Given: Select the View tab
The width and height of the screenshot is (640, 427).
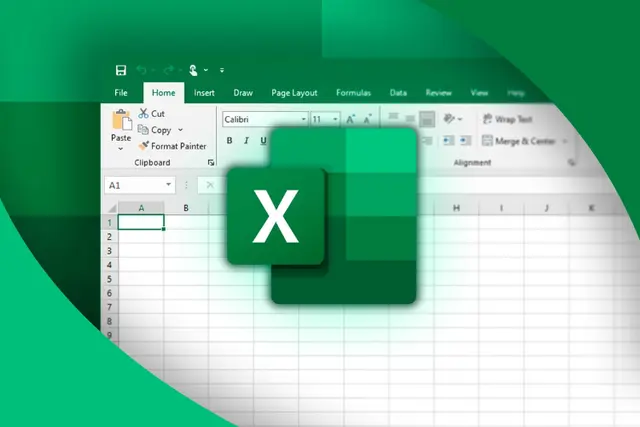Looking at the screenshot, I should coord(479,93).
